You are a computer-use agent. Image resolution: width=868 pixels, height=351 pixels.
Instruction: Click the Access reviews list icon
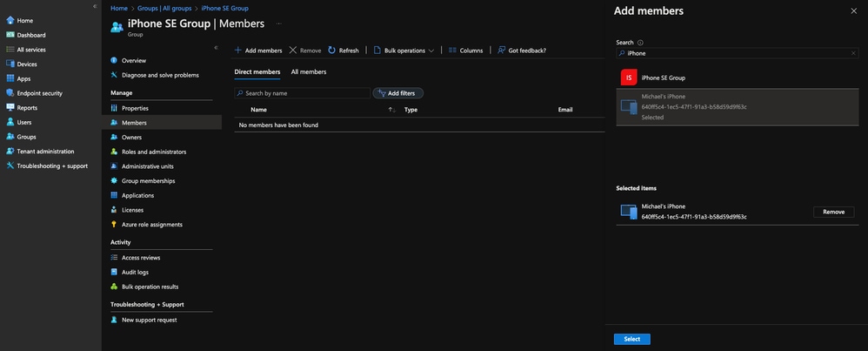114,258
